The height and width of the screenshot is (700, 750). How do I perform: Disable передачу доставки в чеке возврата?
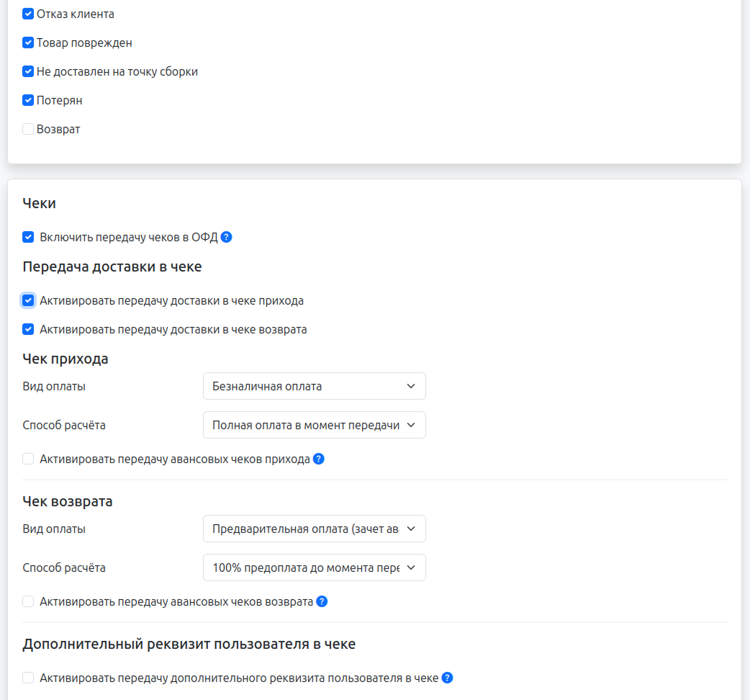click(x=28, y=329)
